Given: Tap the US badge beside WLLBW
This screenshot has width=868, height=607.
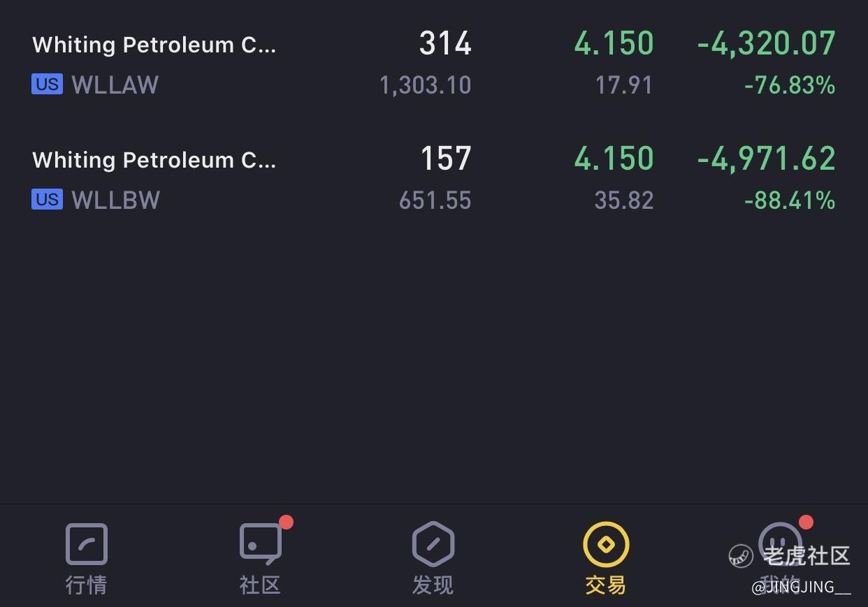Looking at the screenshot, I should coord(47,200).
